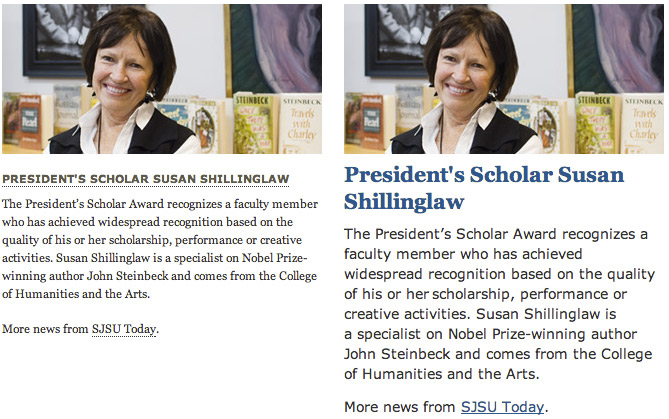This screenshot has width=669, height=419.
Task: Click the right photo of Susan Shillinglaw
Action: [503, 78]
